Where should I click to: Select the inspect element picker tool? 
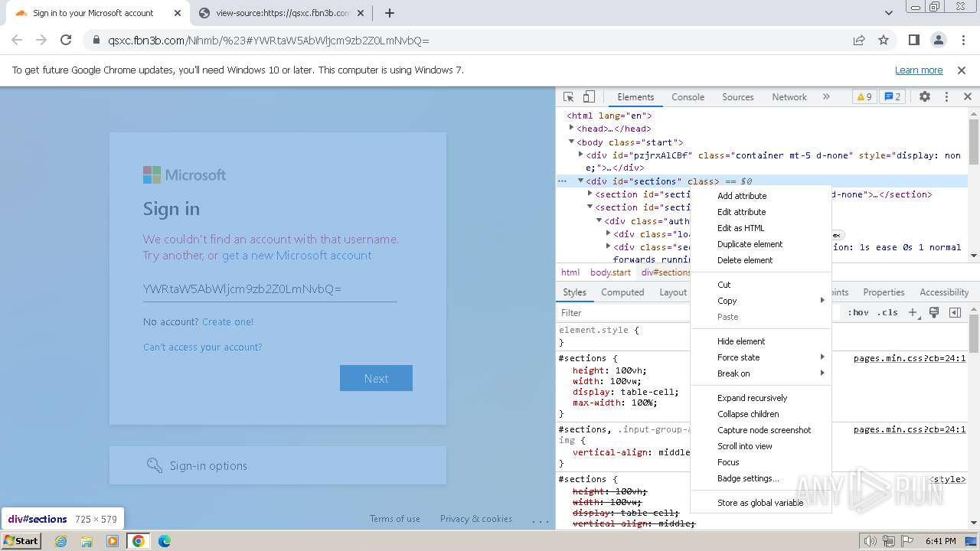coord(568,97)
